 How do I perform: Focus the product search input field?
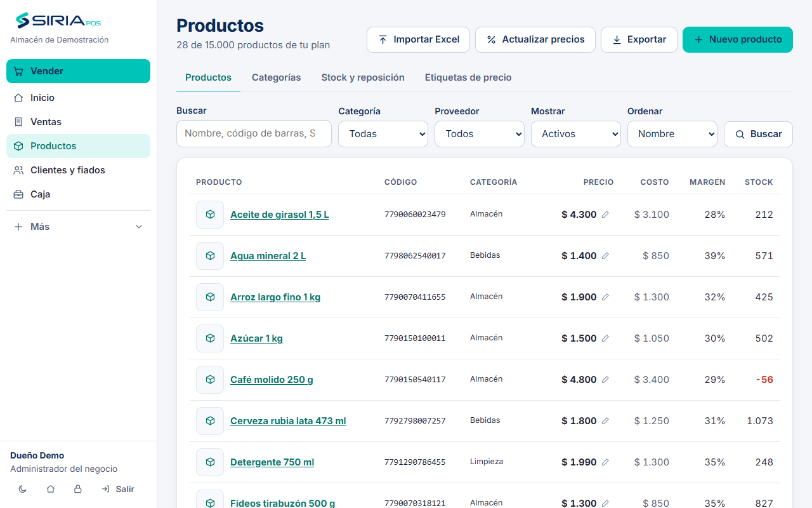254,133
